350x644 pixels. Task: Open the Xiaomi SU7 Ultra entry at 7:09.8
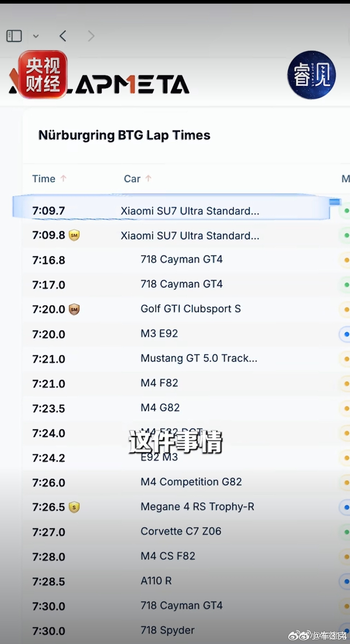click(190, 236)
